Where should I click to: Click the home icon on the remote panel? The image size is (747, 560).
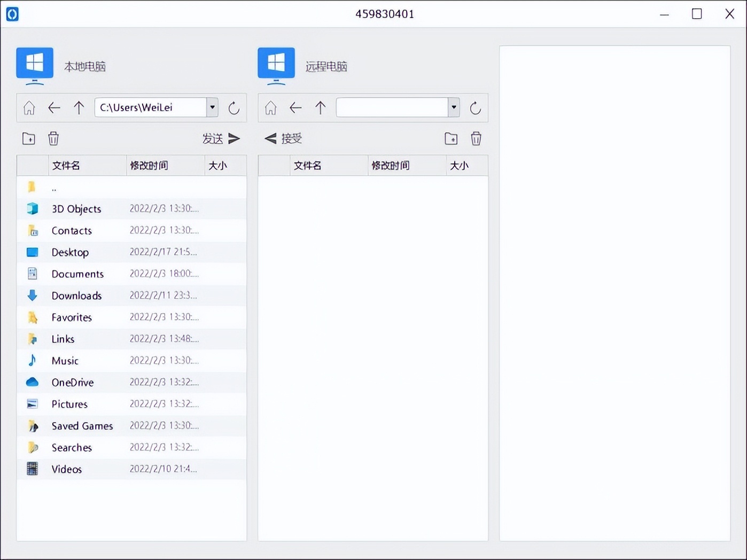pos(270,107)
